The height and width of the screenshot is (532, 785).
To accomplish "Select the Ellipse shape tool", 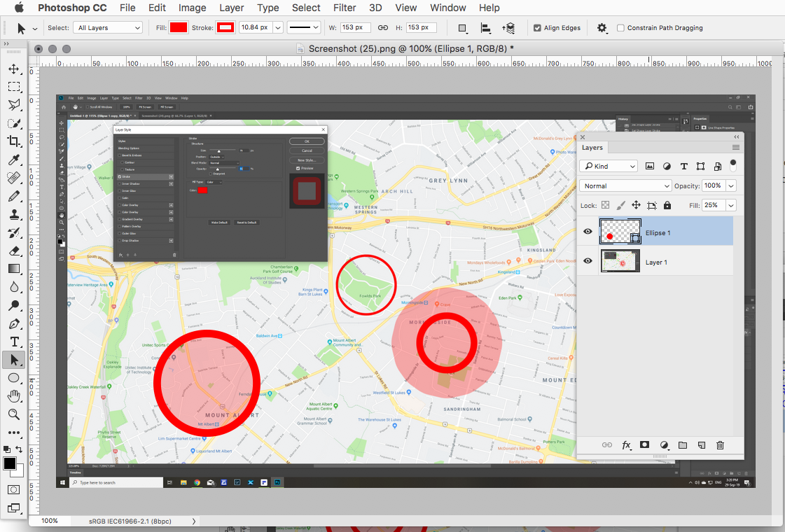I will (14, 378).
